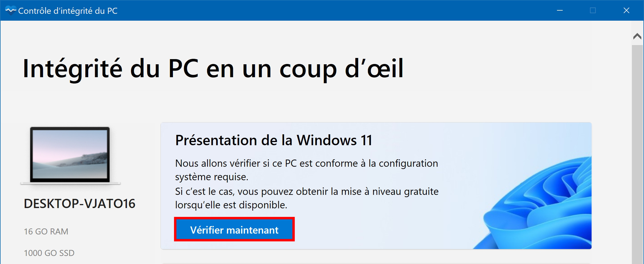The image size is (644, 264).
Task: Click the laptop device illustration
Action: tap(70, 156)
